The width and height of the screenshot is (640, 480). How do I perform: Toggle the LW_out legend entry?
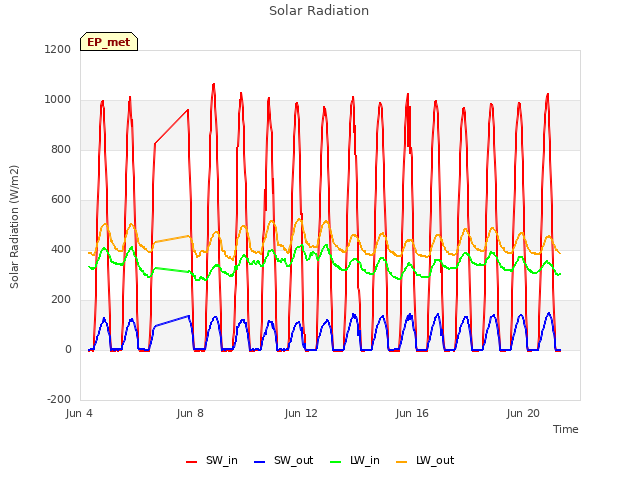click(x=425, y=461)
